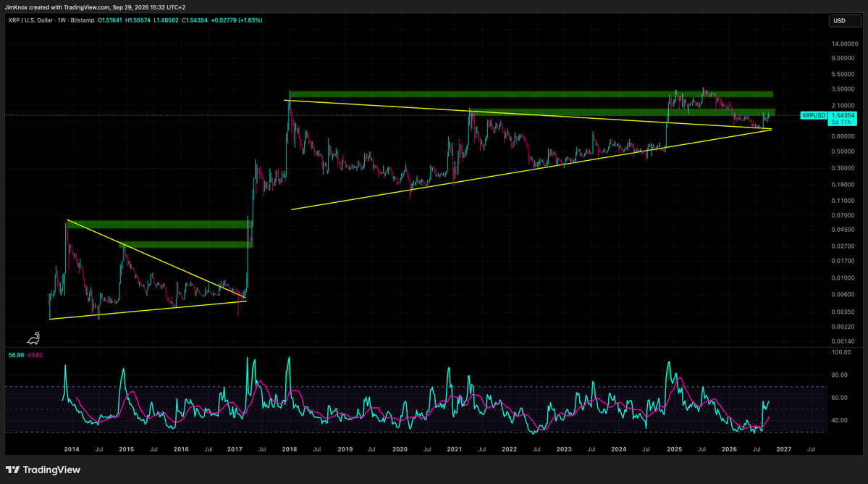Click the 2025 time axis label

click(674, 449)
